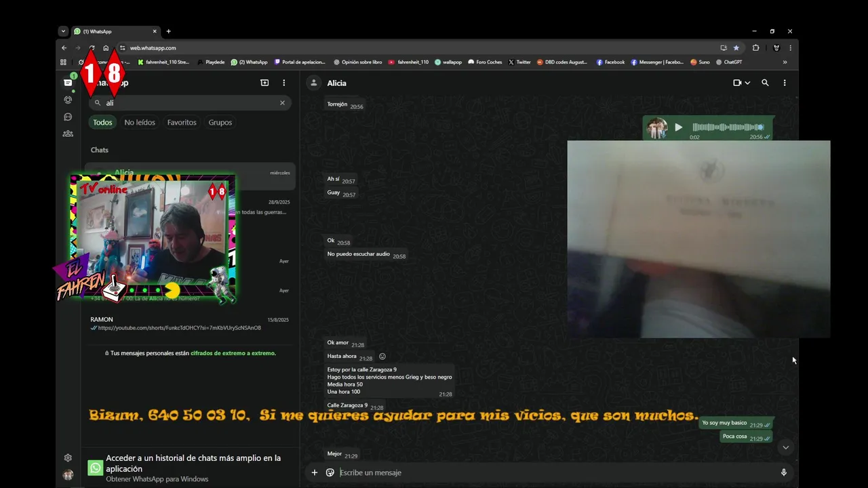Image resolution: width=868 pixels, height=488 pixels.
Task: Open the Communities icon in sidebar
Action: pyautogui.click(x=68, y=134)
